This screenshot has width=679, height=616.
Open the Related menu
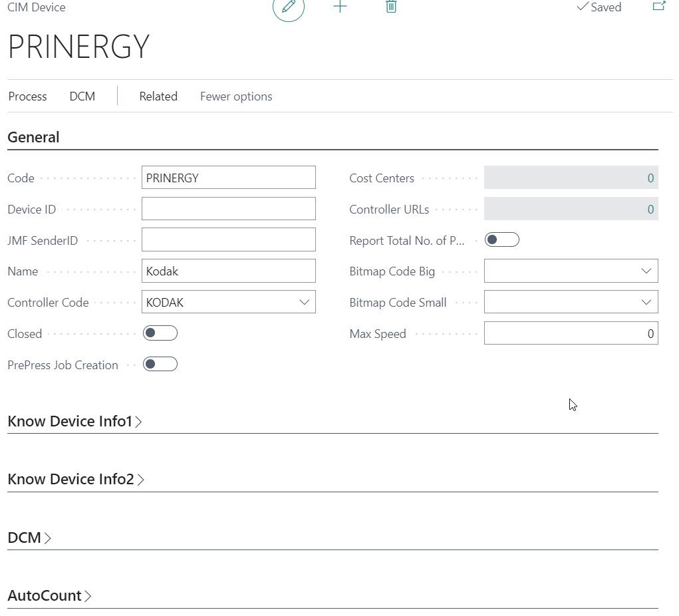pyautogui.click(x=158, y=96)
